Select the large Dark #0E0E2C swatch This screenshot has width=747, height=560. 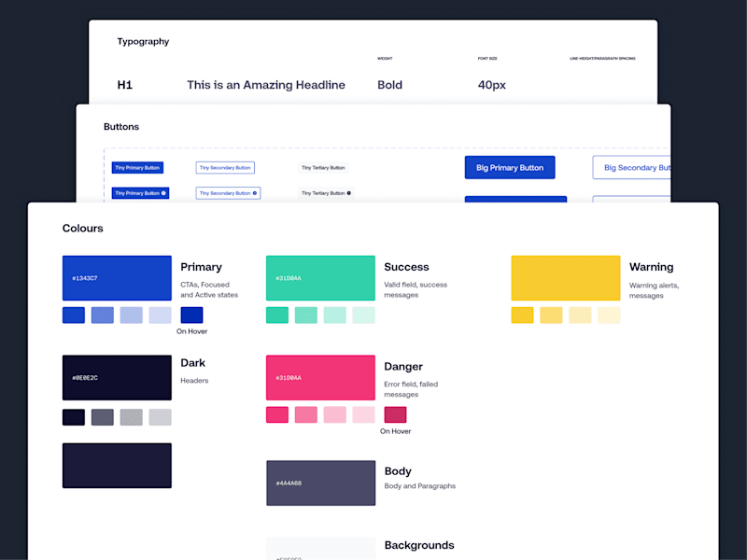[117, 378]
